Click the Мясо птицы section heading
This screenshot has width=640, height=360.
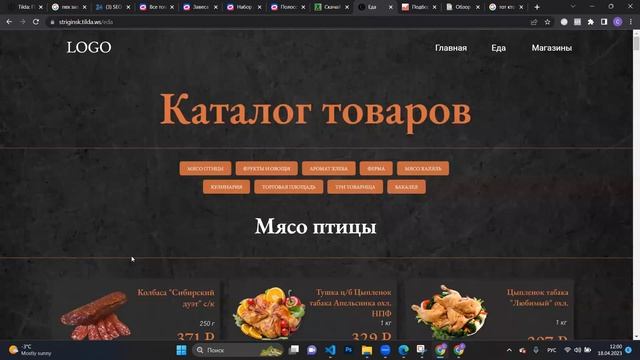point(316,226)
